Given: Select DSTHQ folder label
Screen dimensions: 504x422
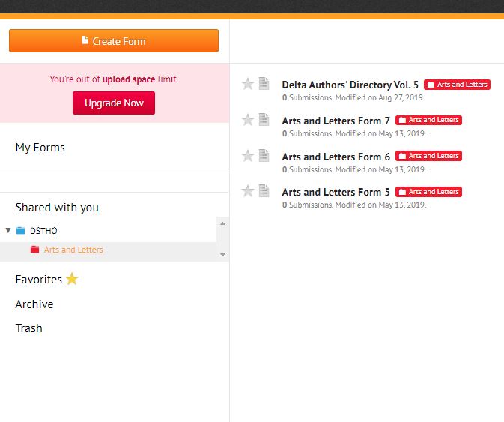Looking at the screenshot, I should pyautogui.click(x=43, y=231).
